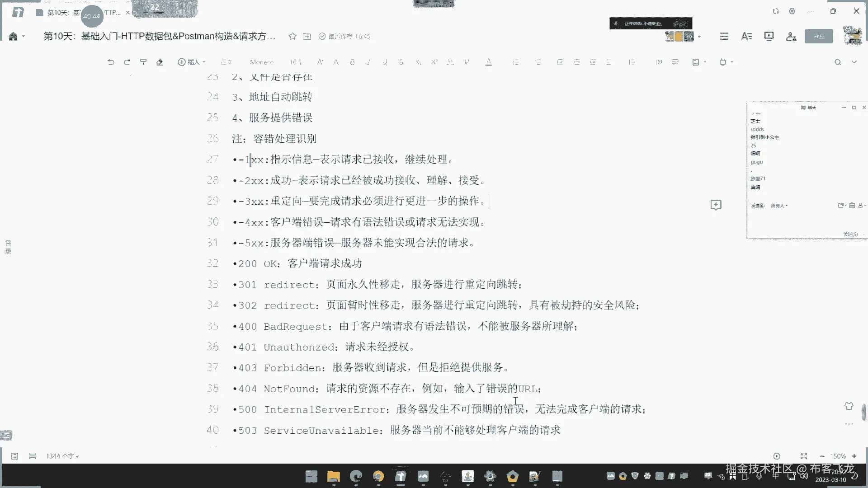Screen dimensions: 868x488
Task: Click the clear formatting eraser icon
Action: point(160,62)
